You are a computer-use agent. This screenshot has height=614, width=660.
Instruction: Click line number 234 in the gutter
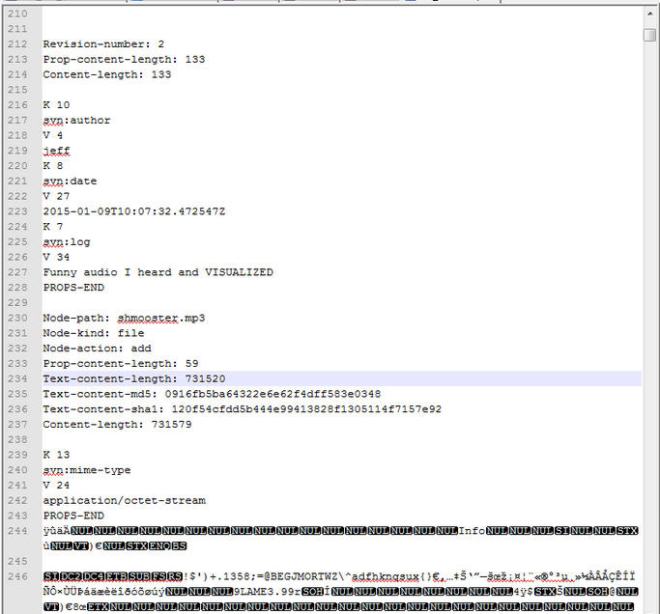(x=18, y=379)
